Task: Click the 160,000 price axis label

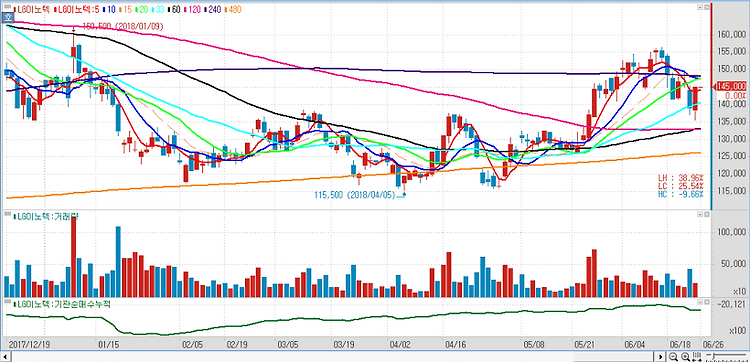Action: [732, 34]
